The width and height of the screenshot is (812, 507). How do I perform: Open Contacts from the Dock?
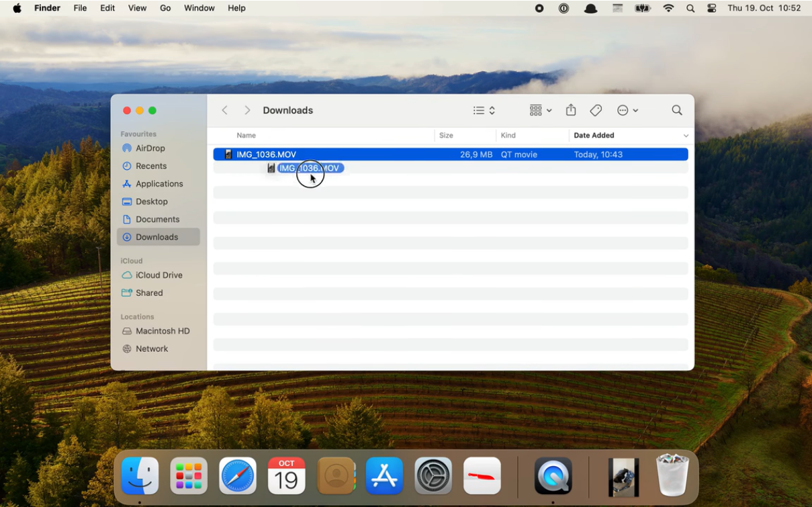pyautogui.click(x=336, y=476)
